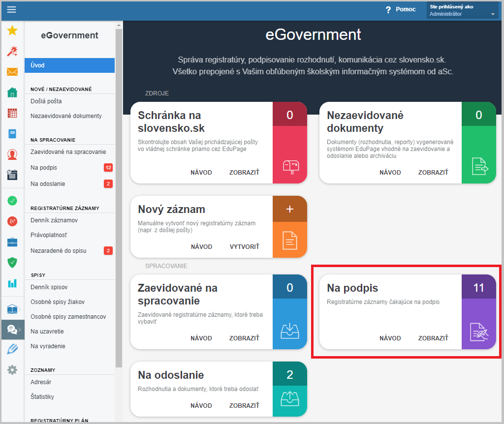This screenshot has width=504, height=424.
Task: Open the Administrátor account dropdown
Action: click(x=462, y=10)
